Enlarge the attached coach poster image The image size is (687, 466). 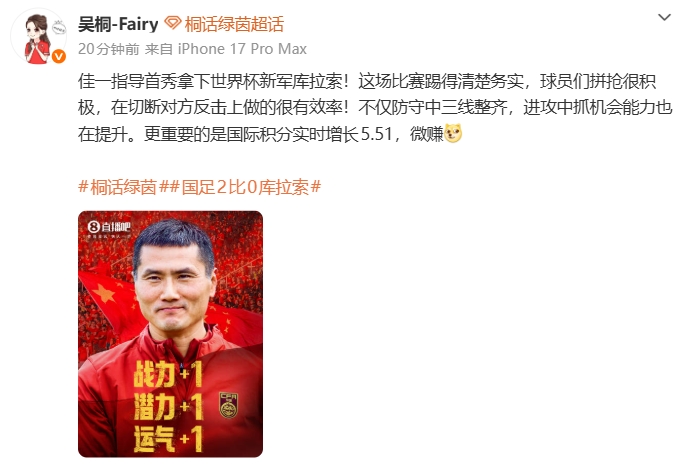(170, 334)
